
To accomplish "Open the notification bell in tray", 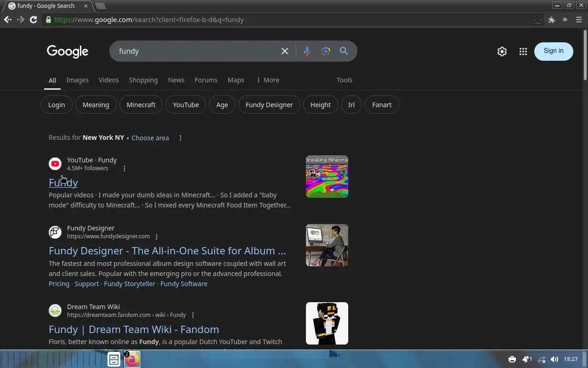I will (526, 359).
